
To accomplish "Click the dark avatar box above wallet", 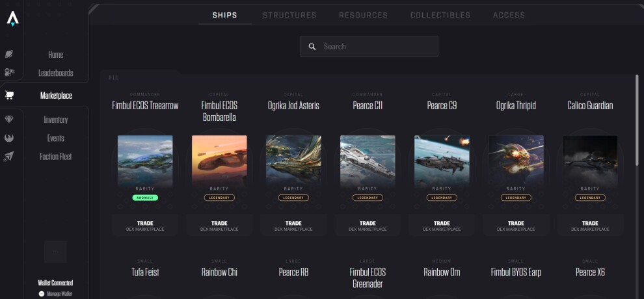I will click(55, 252).
